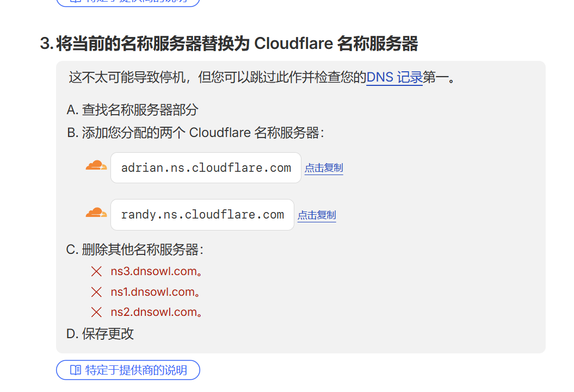Click the partially visible 特定于提供商的说明 button at top
The image size is (574, 392).
coord(128,2)
